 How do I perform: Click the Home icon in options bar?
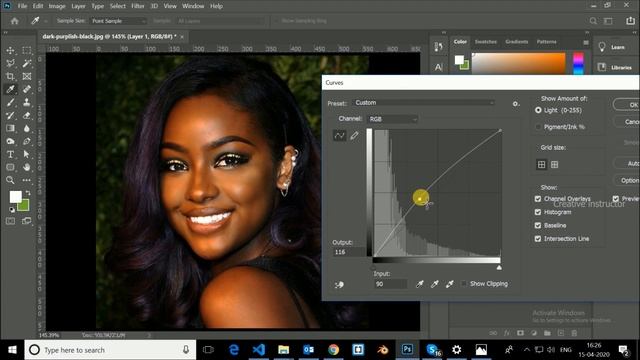click(x=15, y=21)
